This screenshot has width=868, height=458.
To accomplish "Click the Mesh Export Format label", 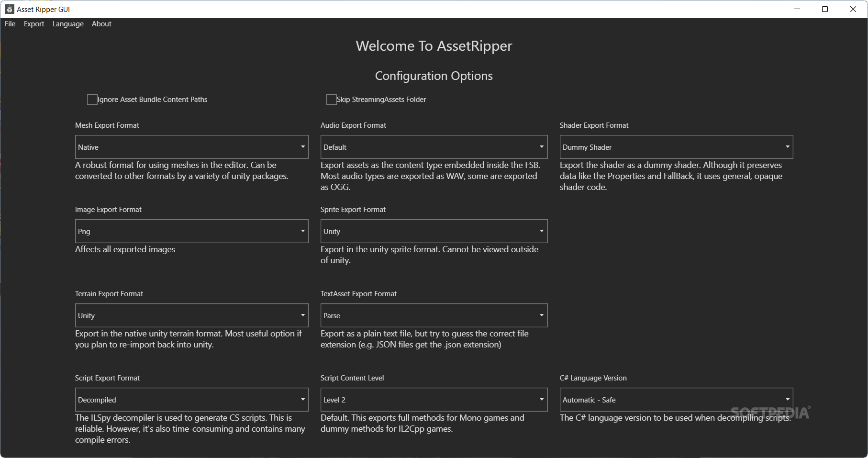I will point(107,125).
